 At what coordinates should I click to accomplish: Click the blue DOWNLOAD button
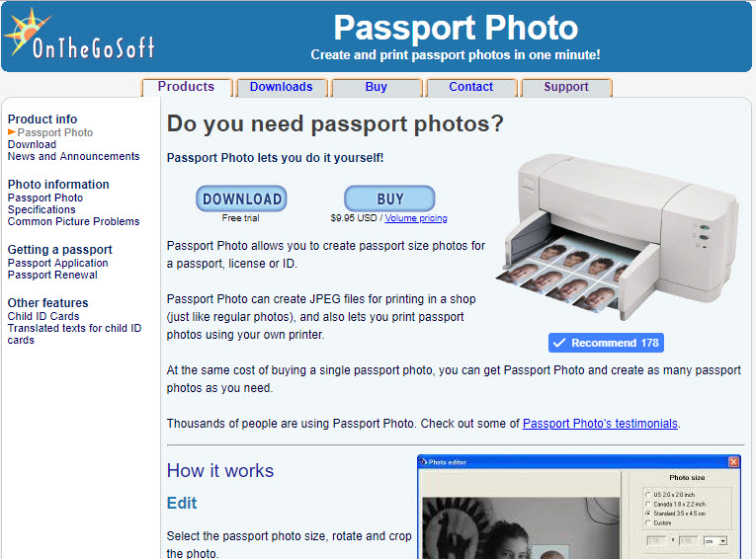pos(241,199)
